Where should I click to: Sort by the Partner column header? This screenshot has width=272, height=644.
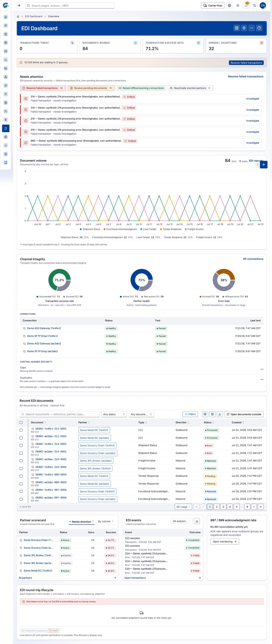[x=84, y=422]
